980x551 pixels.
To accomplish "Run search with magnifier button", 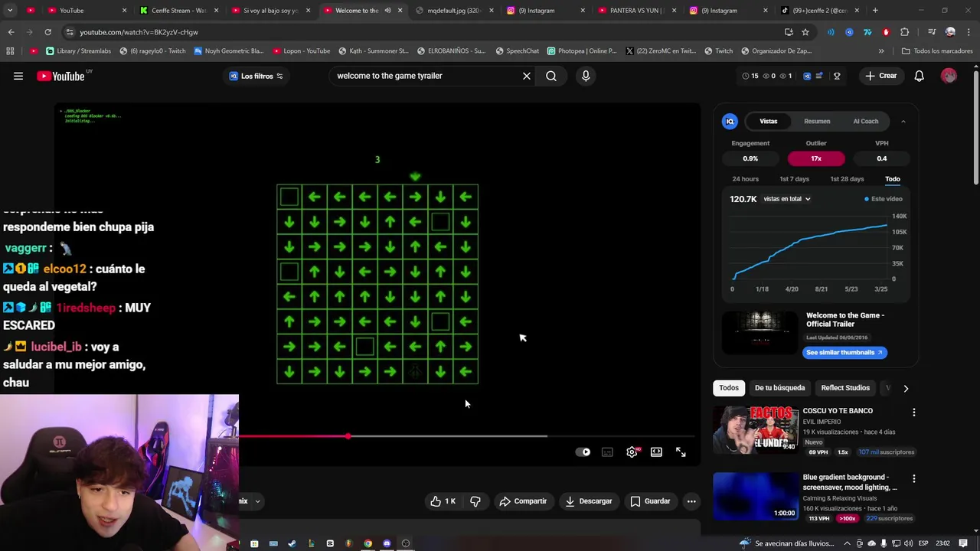I will [x=551, y=76].
